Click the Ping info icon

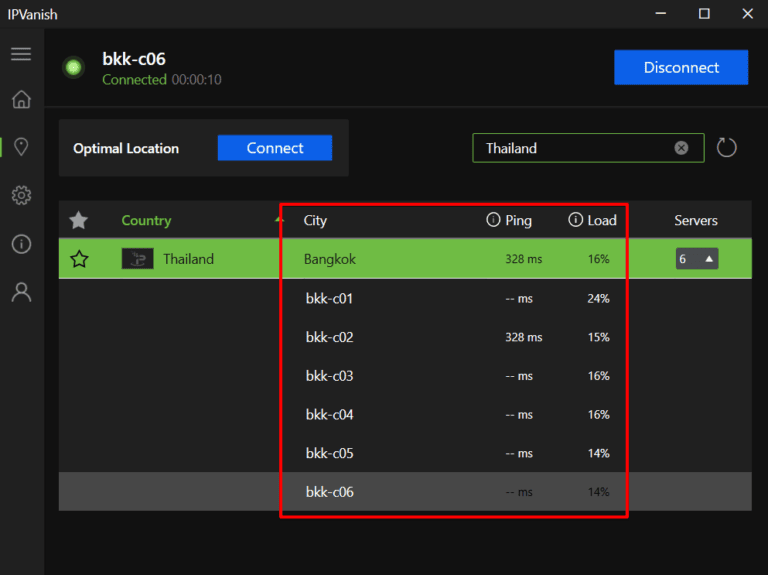click(492, 220)
